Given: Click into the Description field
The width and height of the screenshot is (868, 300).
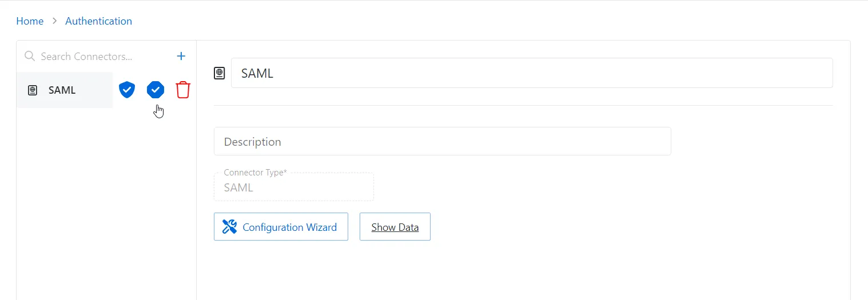Looking at the screenshot, I should tap(442, 141).
